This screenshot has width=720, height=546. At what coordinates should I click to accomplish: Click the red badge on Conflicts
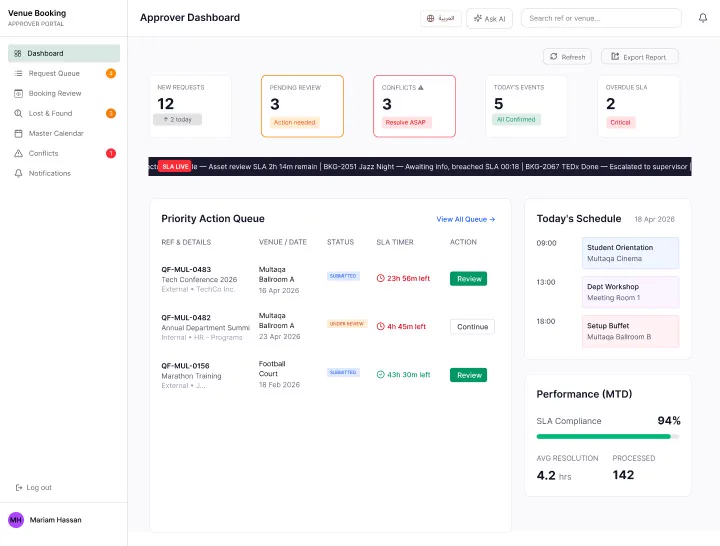pos(111,153)
